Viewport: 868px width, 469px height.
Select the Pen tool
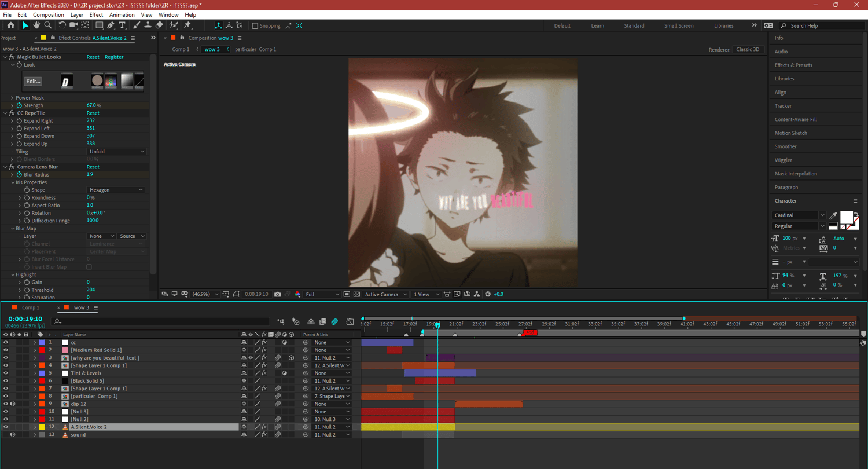click(111, 25)
